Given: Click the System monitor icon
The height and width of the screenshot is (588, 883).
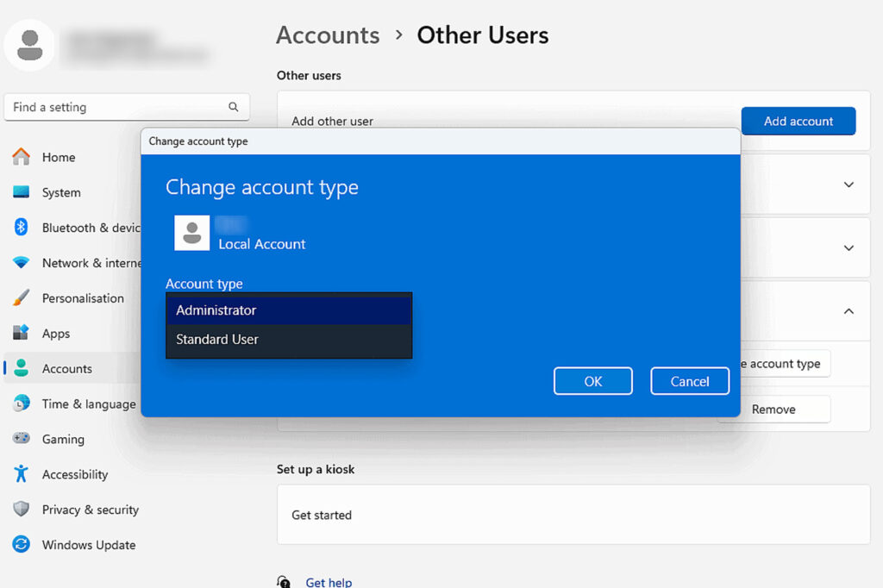Looking at the screenshot, I should (x=22, y=192).
